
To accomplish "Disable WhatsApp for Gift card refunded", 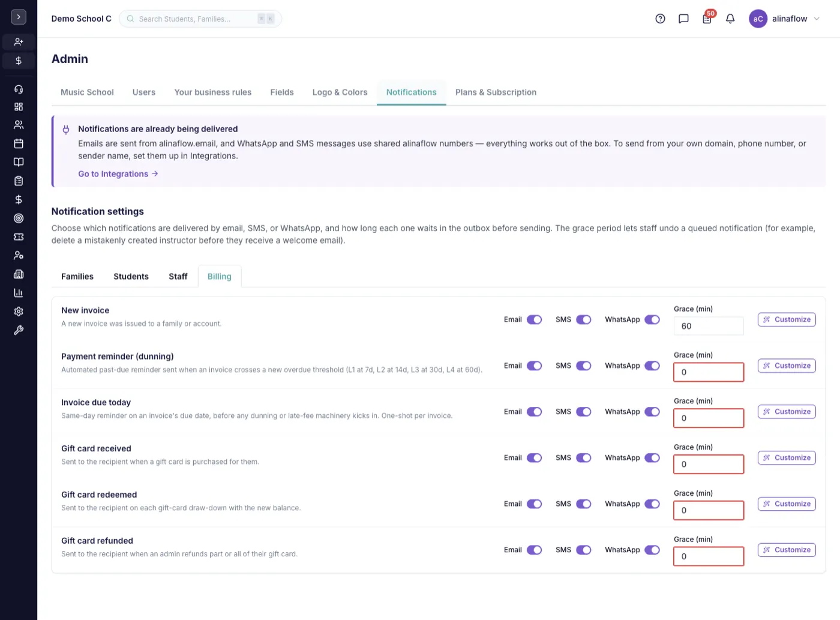I will point(652,550).
